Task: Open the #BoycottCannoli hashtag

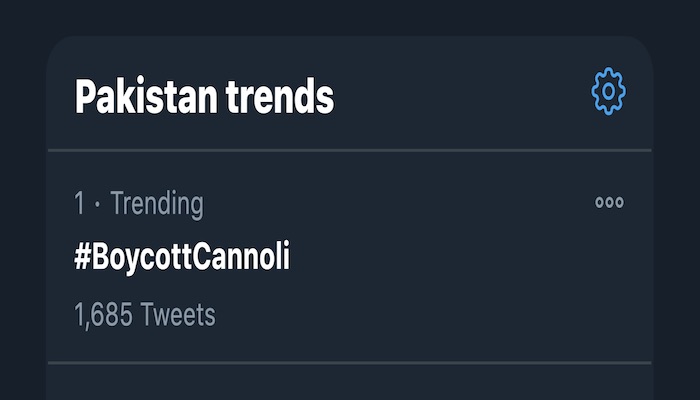Action: click(x=182, y=257)
